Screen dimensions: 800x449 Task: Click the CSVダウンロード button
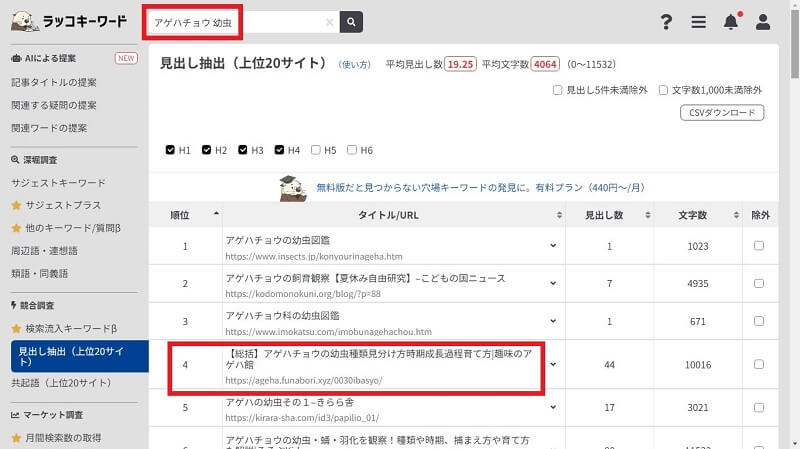721,113
